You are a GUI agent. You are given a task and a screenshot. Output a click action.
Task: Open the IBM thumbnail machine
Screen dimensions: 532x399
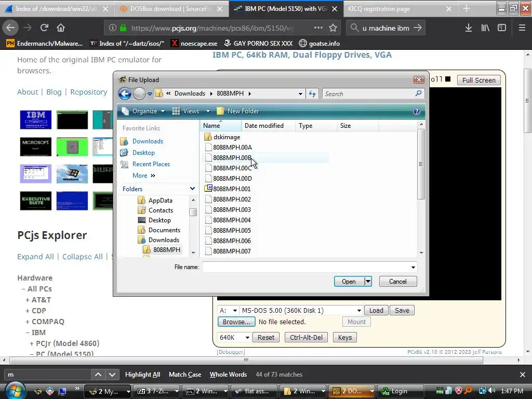click(36, 120)
